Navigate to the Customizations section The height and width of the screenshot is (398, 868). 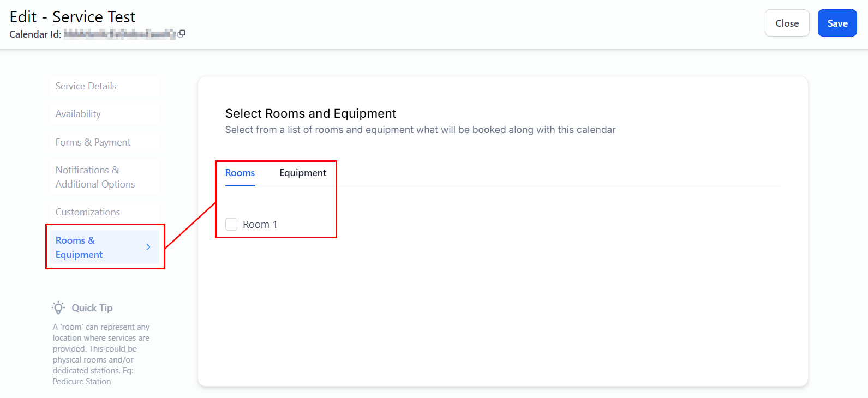click(87, 212)
